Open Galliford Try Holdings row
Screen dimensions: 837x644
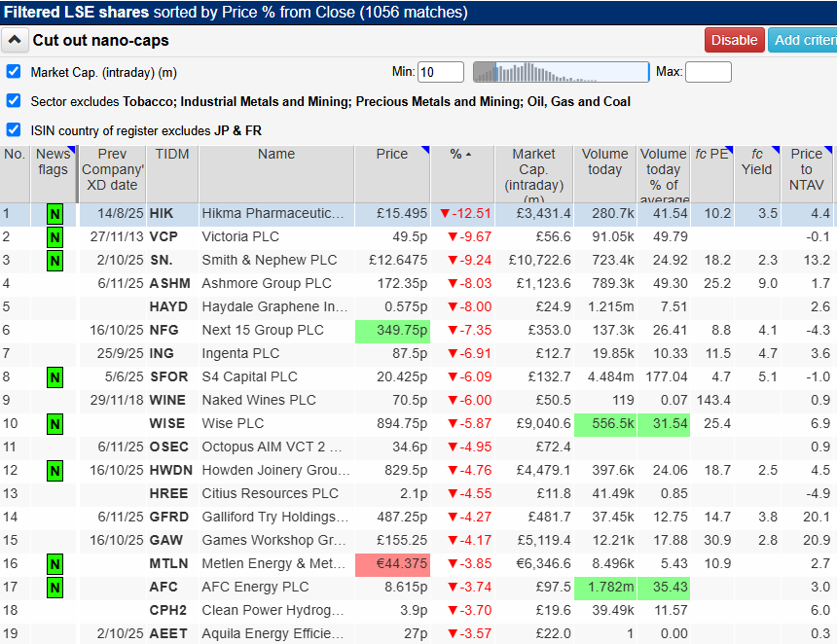[x=417, y=517]
